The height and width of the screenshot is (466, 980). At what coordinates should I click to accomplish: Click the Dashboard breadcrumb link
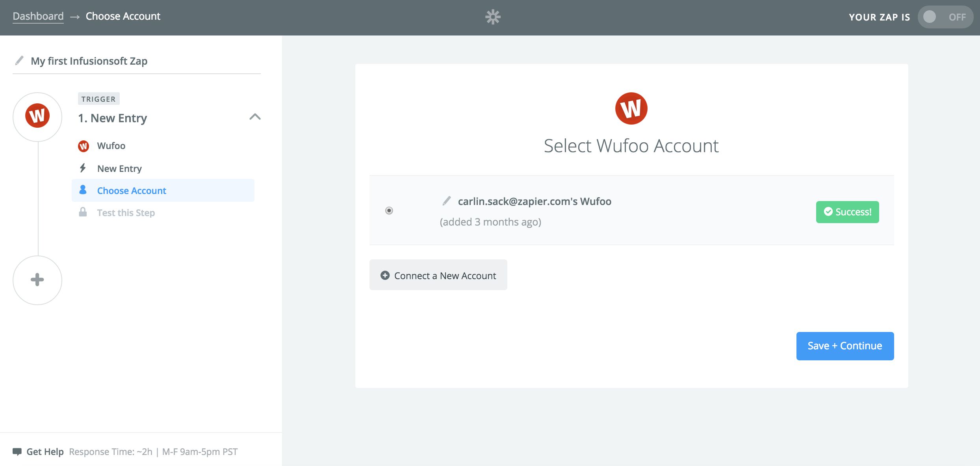click(x=38, y=16)
